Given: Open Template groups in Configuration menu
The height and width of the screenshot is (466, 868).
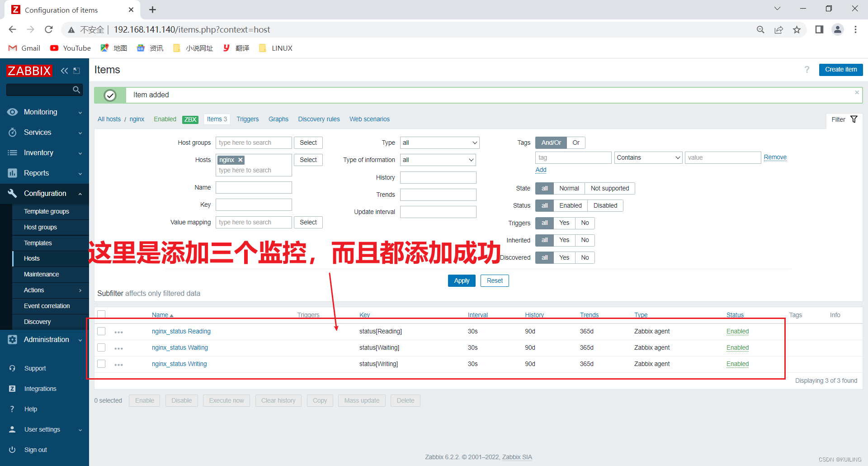Looking at the screenshot, I should tap(46, 211).
